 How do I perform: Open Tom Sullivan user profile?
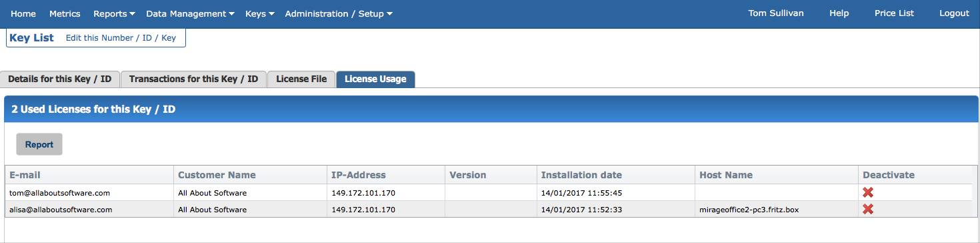click(776, 13)
